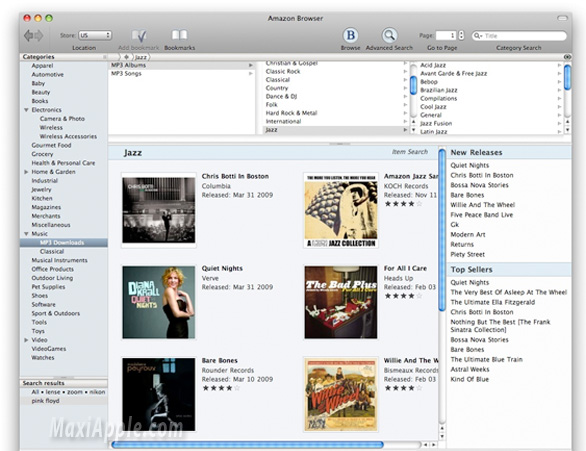Viewport: 586px width, 451px height.
Task: Choose Hard Rock & Metal genre
Action: [x=292, y=113]
